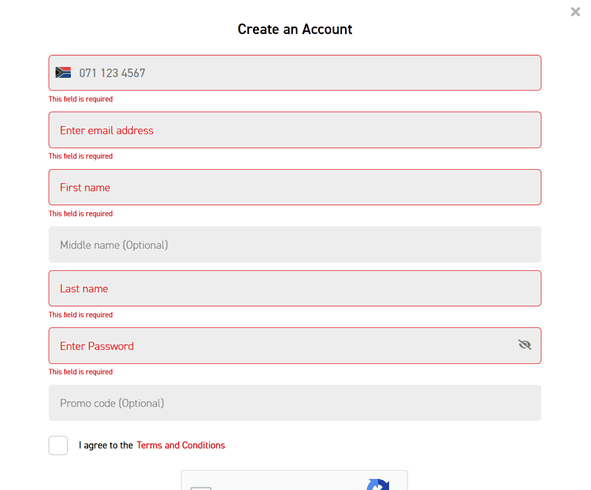Click the Create an Account heading
Image resolution: width=591 pixels, height=490 pixels.
pyautogui.click(x=295, y=29)
